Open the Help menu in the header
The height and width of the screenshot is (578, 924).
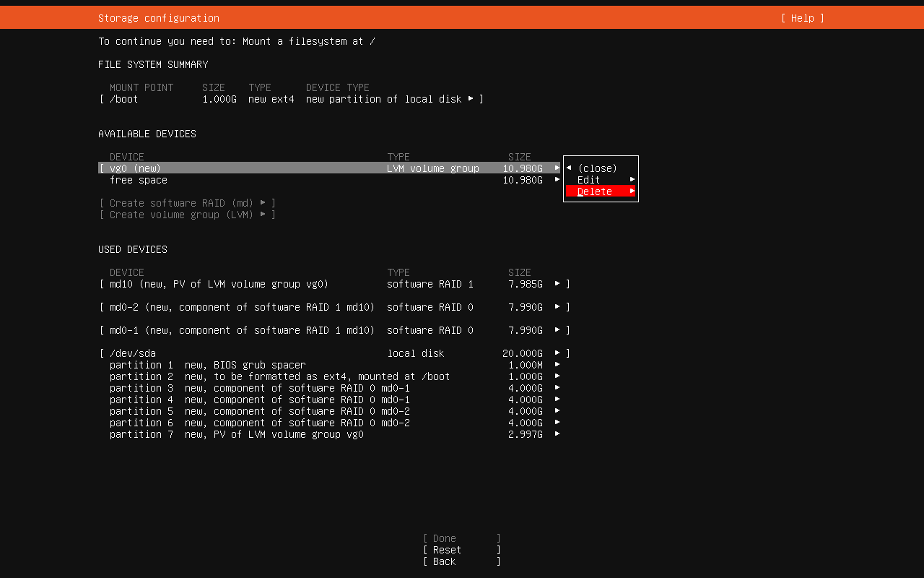pos(802,18)
